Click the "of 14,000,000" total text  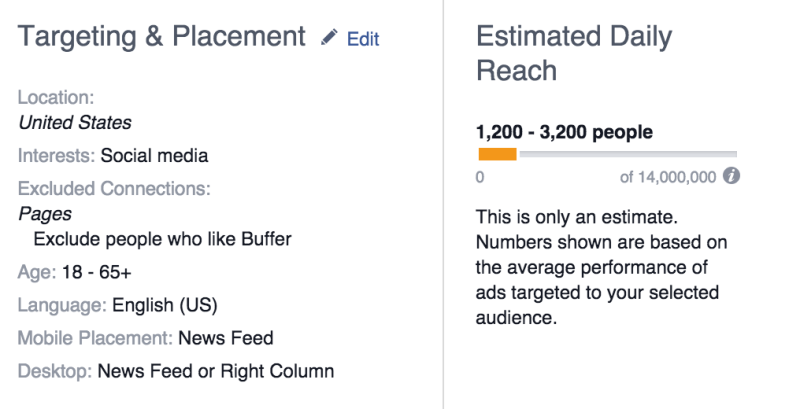coord(667,177)
